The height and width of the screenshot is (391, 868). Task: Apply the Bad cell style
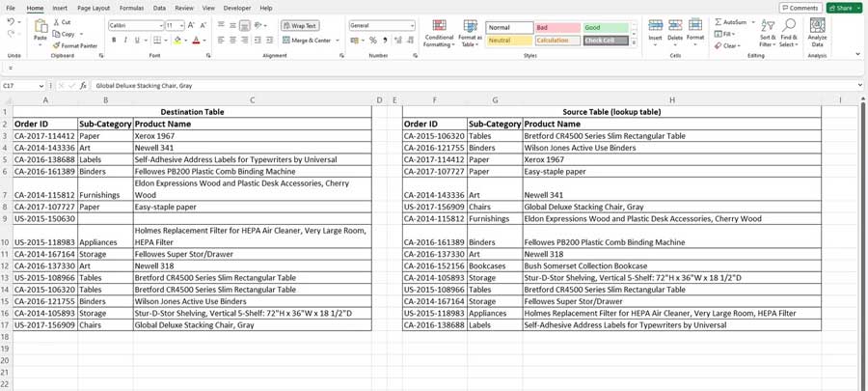[x=557, y=28]
